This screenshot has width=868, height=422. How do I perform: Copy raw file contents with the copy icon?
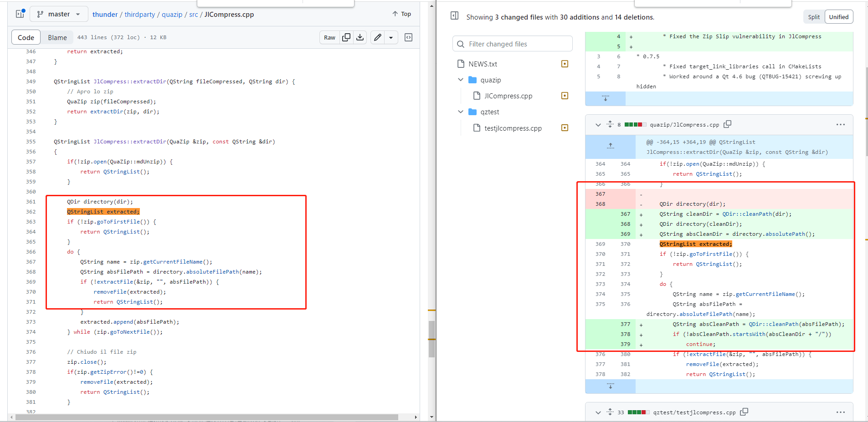(x=347, y=37)
